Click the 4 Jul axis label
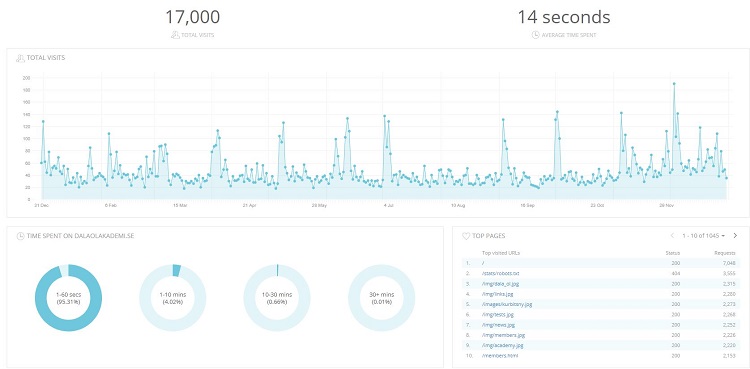This screenshot has height=369, width=750. (x=388, y=205)
